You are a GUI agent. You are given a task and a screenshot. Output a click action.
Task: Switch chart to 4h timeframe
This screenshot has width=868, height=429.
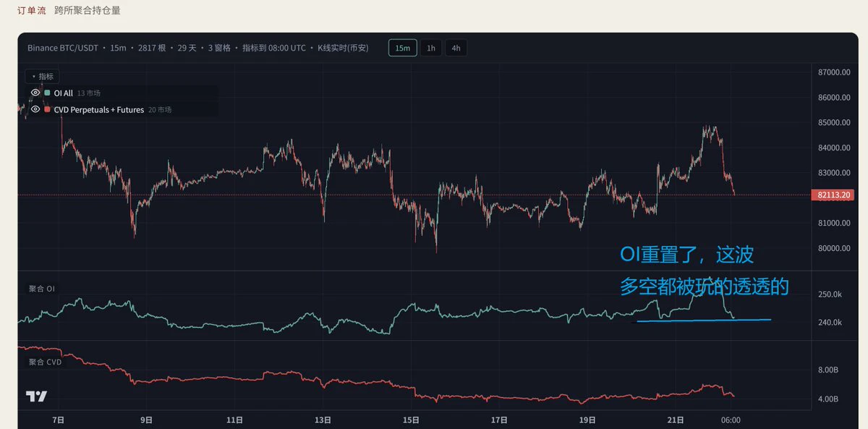[456, 48]
